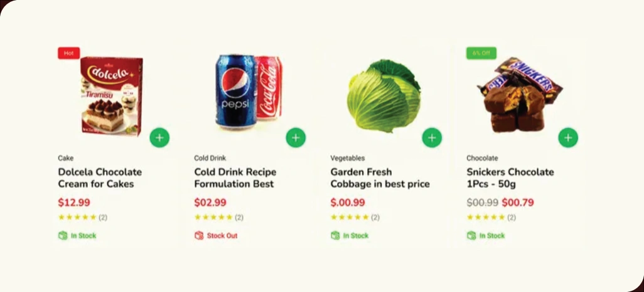Click star rating under Cold Drink product
This screenshot has width=644, height=292.
point(213,217)
